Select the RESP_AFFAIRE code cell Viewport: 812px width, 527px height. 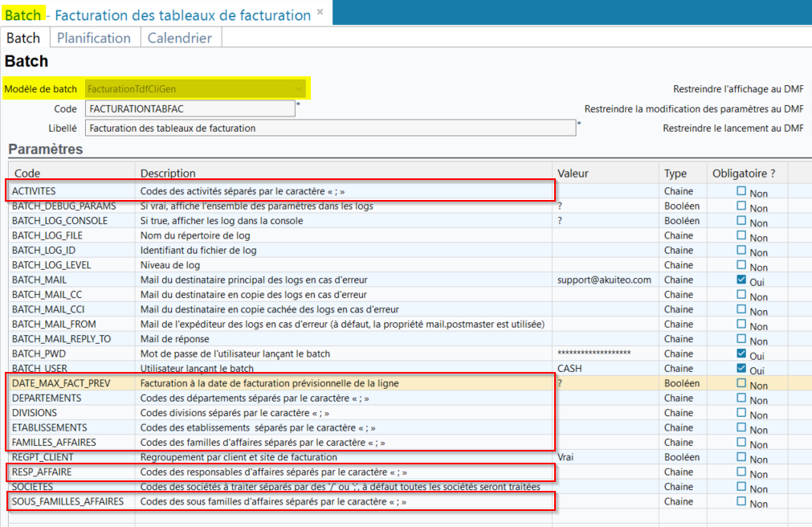[71, 472]
